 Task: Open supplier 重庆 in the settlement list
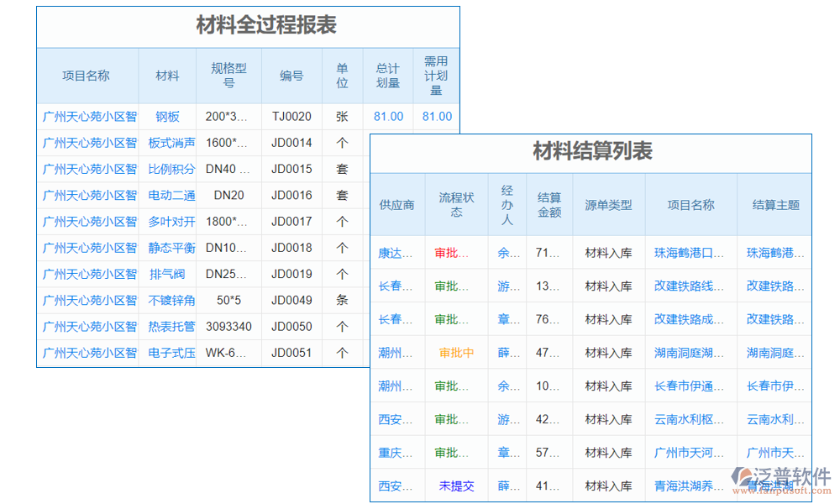coord(395,453)
